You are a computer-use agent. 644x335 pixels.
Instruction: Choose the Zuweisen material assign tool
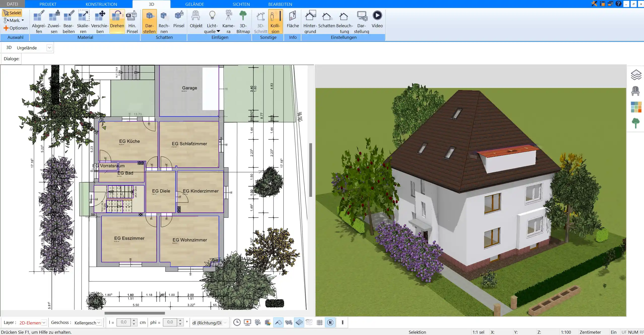coord(54,22)
